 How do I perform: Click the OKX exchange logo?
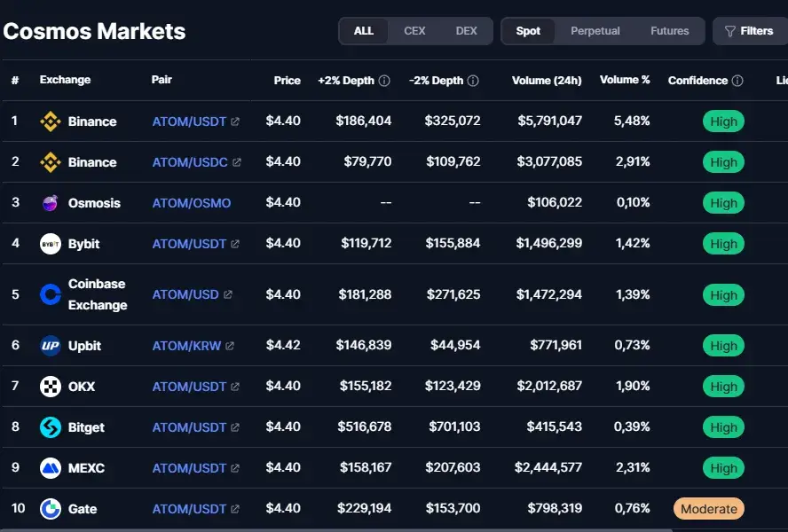point(51,387)
